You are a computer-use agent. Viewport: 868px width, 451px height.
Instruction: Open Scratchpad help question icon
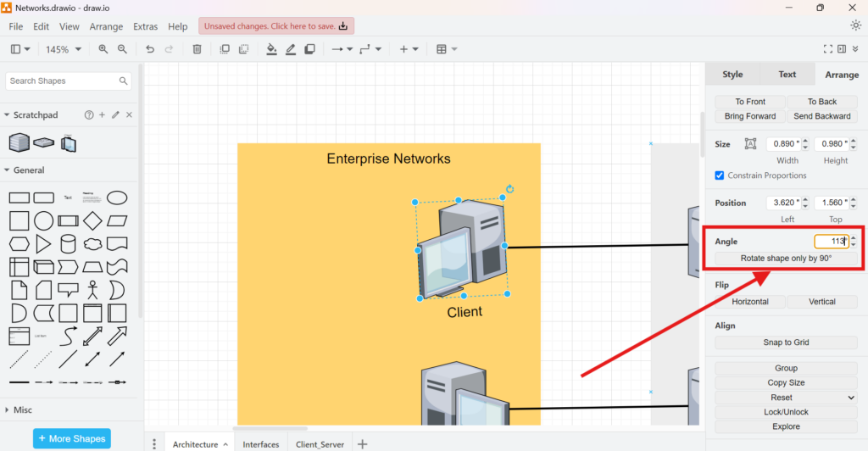pyautogui.click(x=88, y=114)
